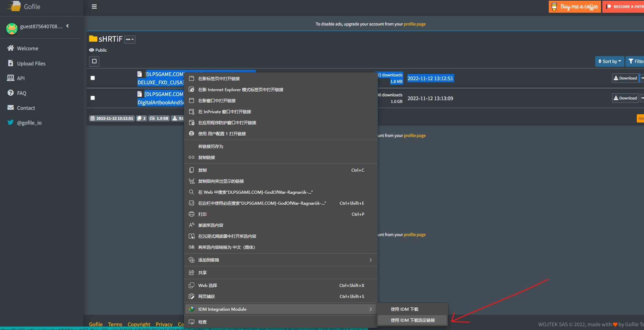Select translate selection to Chinese
The image size is (644, 330).
pyautogui.click(x=281, y=247)
